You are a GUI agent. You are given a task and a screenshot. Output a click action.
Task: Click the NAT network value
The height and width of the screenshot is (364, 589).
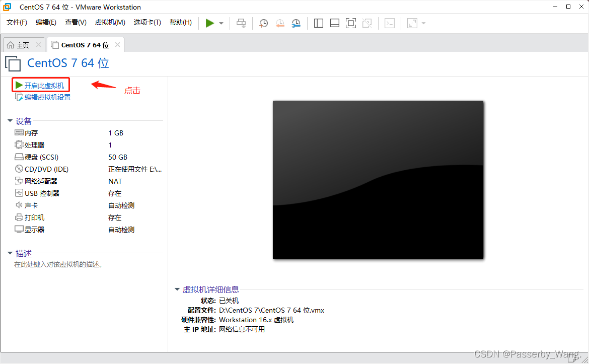pyautogui.click(x=115, y=181)
